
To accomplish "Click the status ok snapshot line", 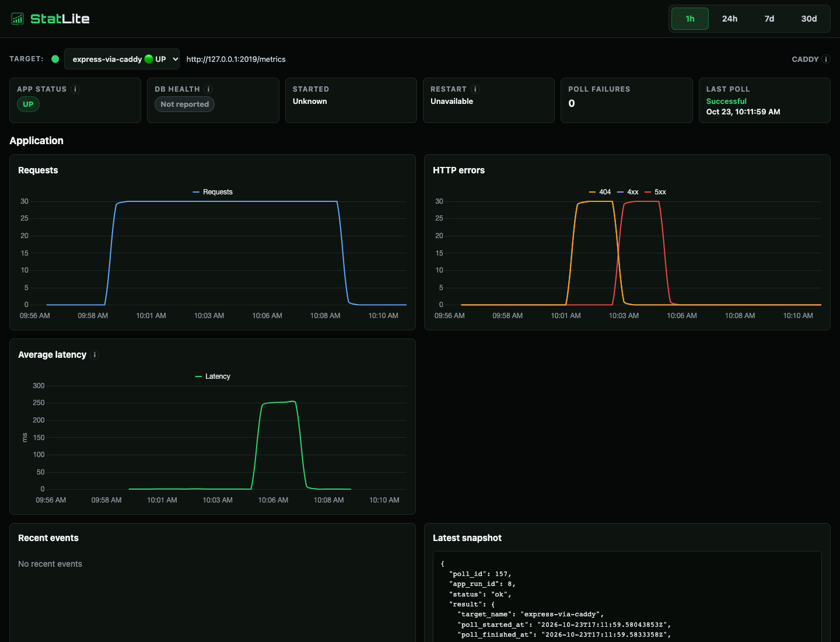I will (x=480, y=595).
